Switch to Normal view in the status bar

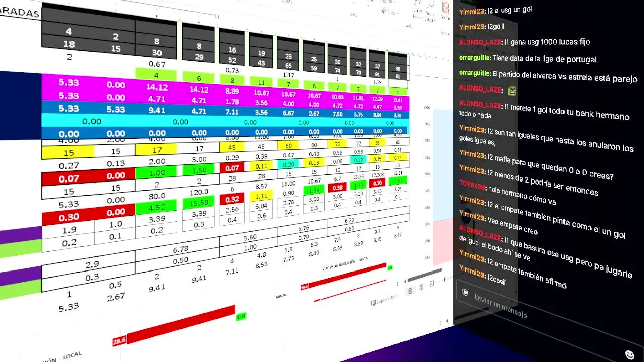pos(410,290)
